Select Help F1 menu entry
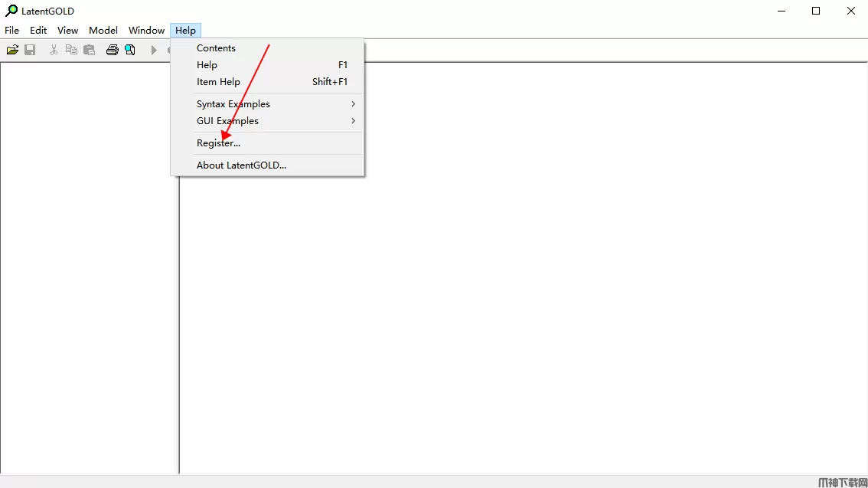Screen dimensions: 868x488 267,65
